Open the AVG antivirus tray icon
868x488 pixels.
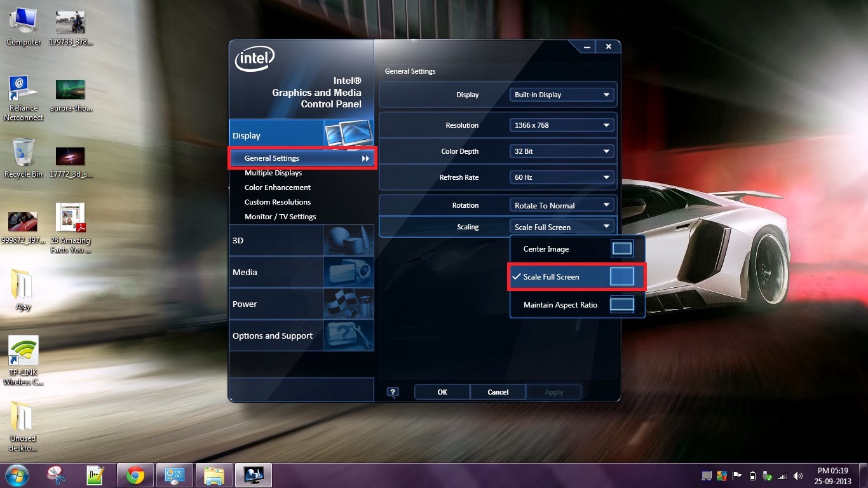[x=722, y=475]
